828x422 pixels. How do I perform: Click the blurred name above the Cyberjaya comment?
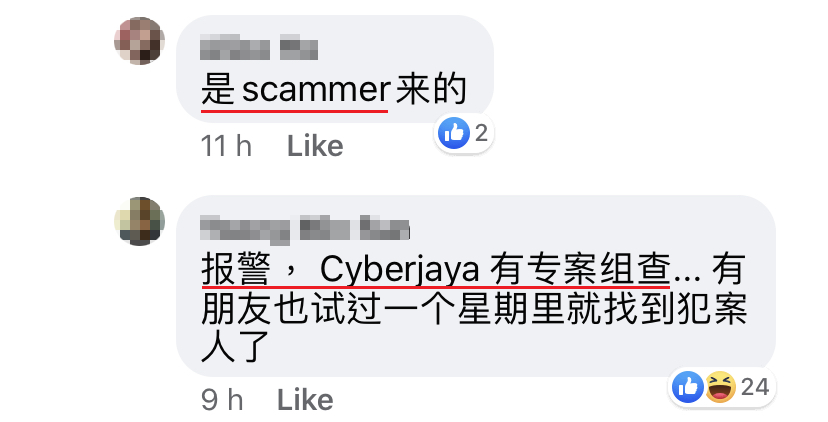click(305, 230)
